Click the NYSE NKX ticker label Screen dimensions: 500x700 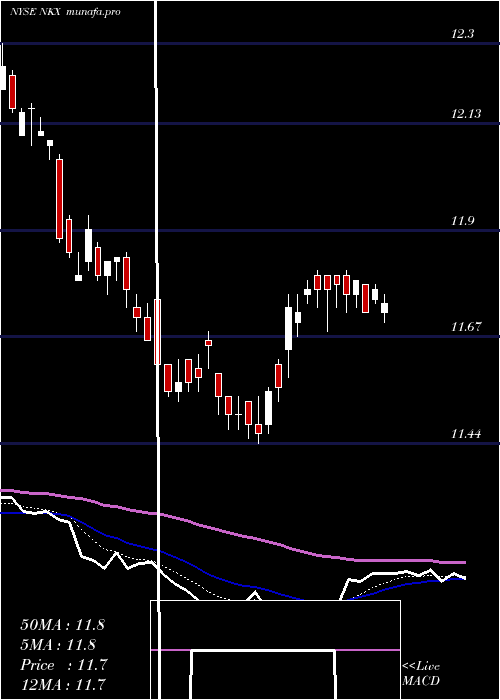point(37,12)
